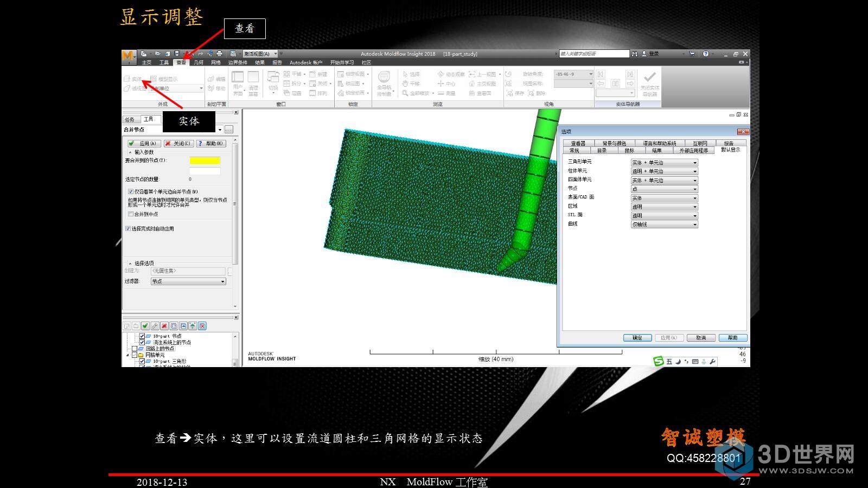Viewport: 868px width, 488px height.
Task: Open 四面体单元 display dropdown
Action: tap(664, 180)
